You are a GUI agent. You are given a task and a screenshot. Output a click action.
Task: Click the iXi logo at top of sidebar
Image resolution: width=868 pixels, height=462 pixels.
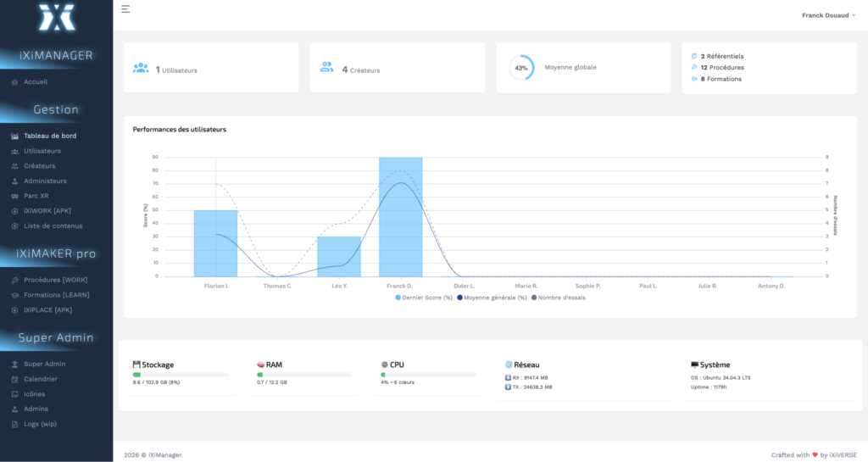[x=56, y=16]
